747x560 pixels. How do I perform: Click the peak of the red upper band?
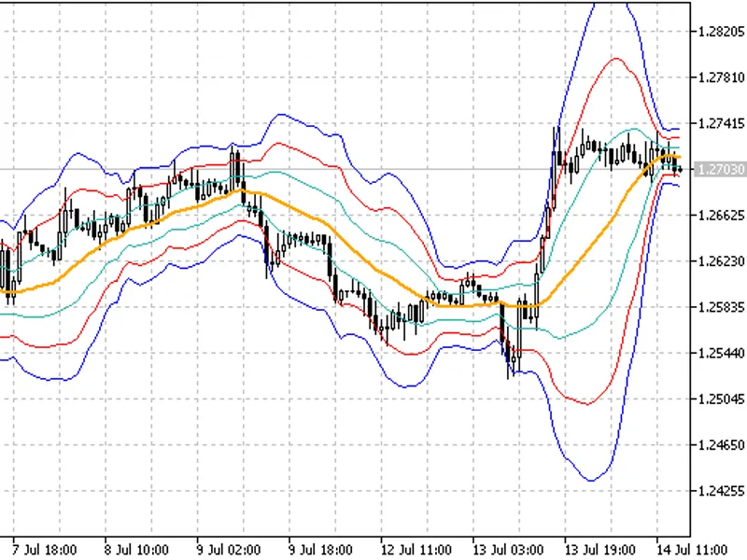(x=616, y=59)
